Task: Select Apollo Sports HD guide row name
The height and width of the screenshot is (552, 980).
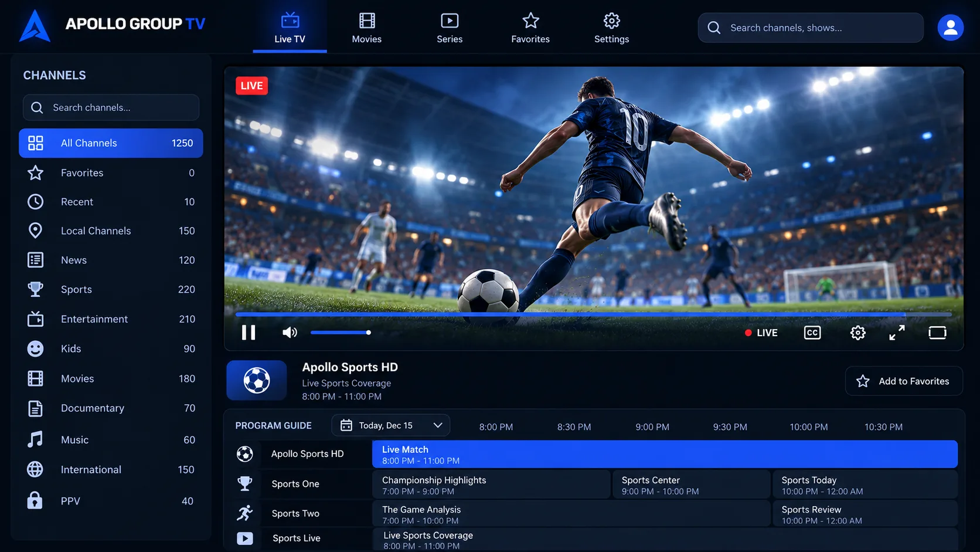Action: [x=307, y=453]
